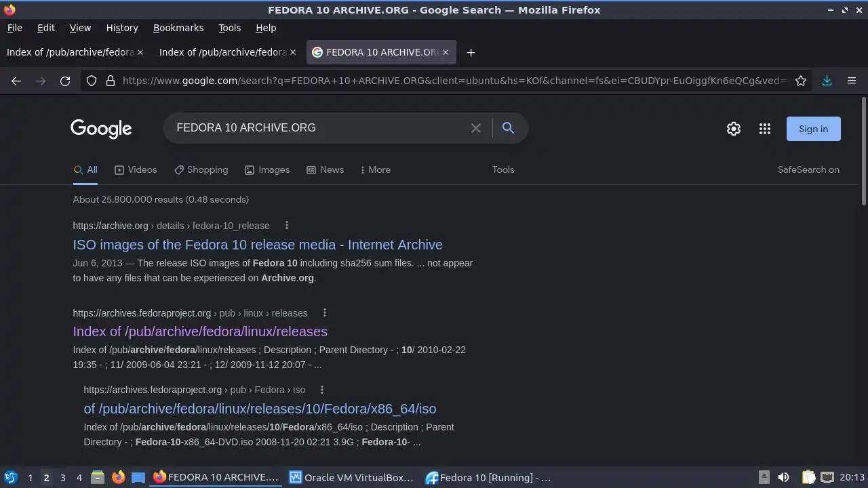Viewport: 868px width, 488px height.
Task: Open the Tools menu in menu bar
Action: coord(229,28)
